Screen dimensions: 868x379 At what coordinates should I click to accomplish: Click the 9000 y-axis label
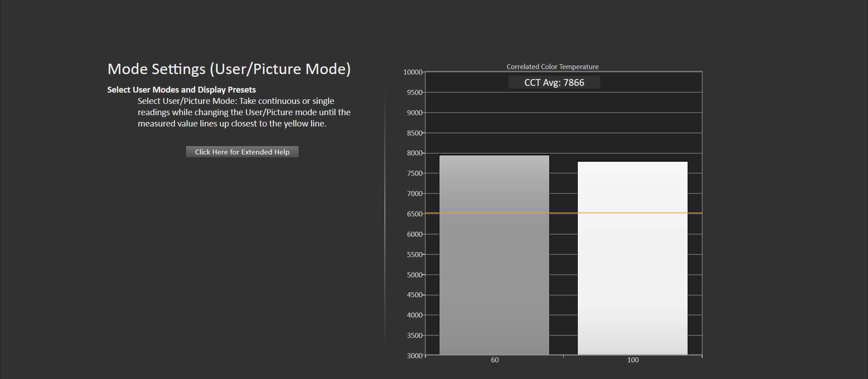pyautogui.click(x=415, y=113)
